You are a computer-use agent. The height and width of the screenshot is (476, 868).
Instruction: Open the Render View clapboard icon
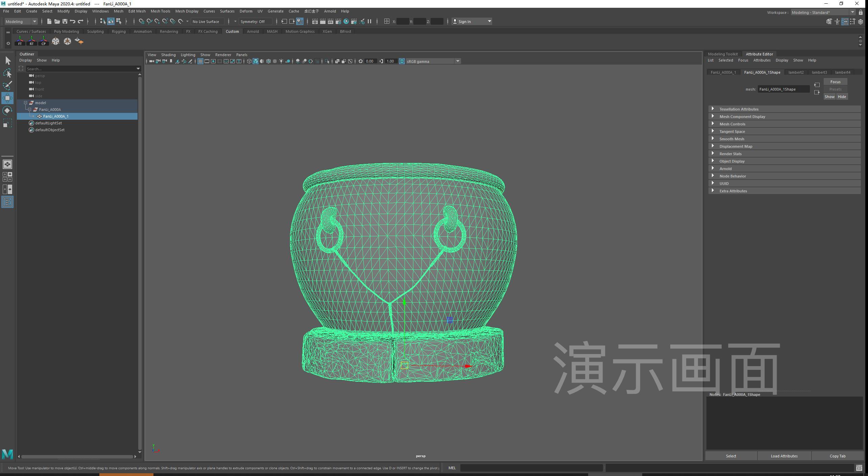coord(315,21)
